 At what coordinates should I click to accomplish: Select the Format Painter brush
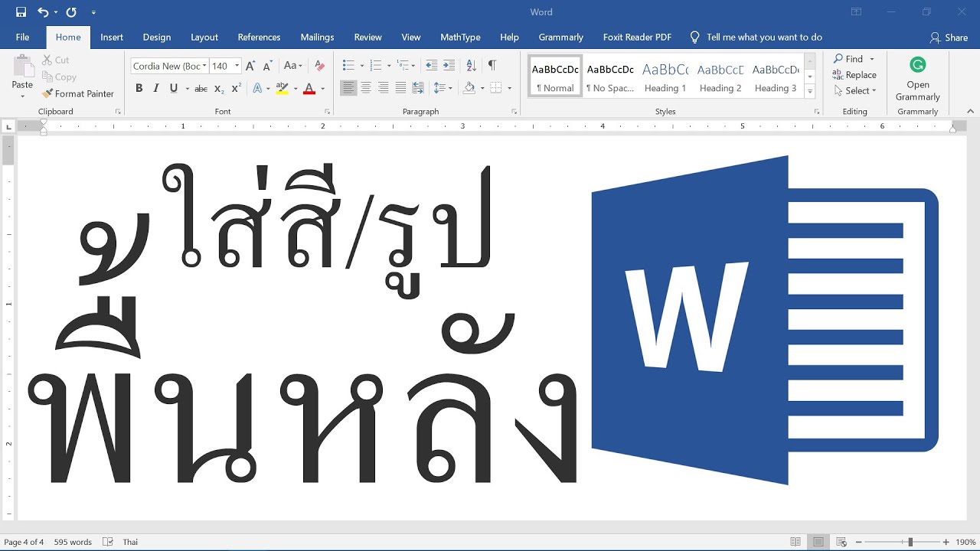click(x=78, y=93)
